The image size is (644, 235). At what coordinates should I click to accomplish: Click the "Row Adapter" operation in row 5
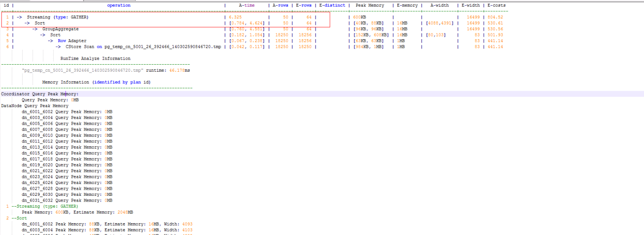[x=72, y=41]
